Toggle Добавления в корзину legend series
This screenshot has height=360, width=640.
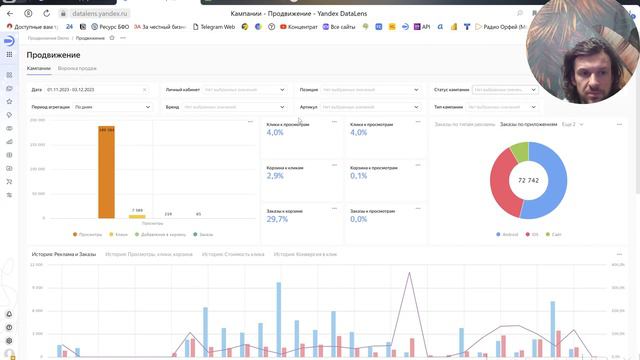click(160, 235)
